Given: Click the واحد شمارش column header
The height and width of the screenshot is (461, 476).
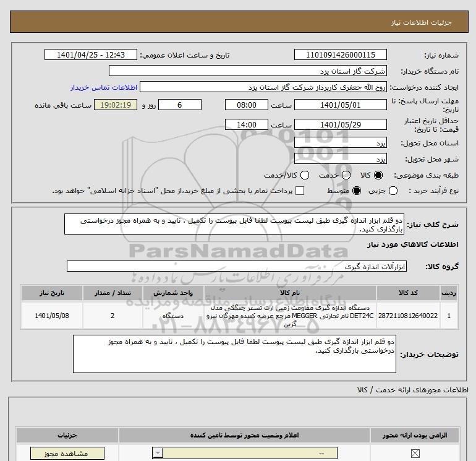Looking at the screenshot, I should [173, 293].
